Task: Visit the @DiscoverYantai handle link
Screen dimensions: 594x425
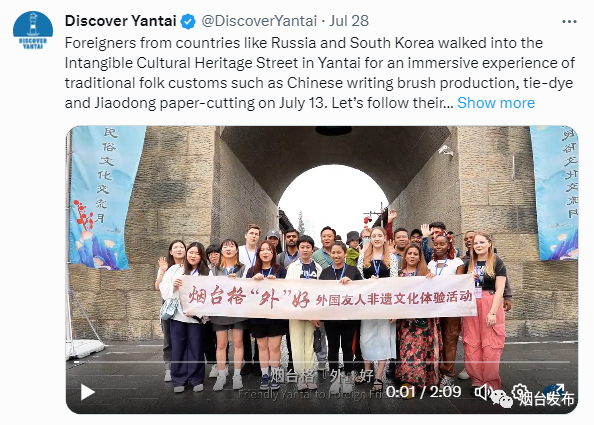Action: [x=259, y=21]
